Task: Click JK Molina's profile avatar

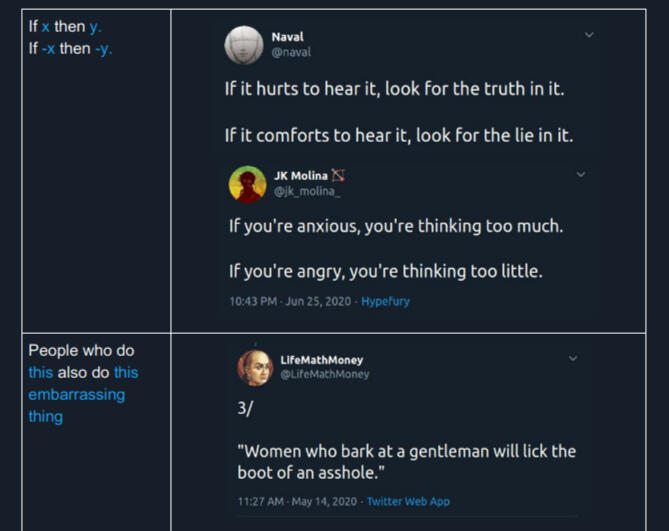Action: (247, 184)
